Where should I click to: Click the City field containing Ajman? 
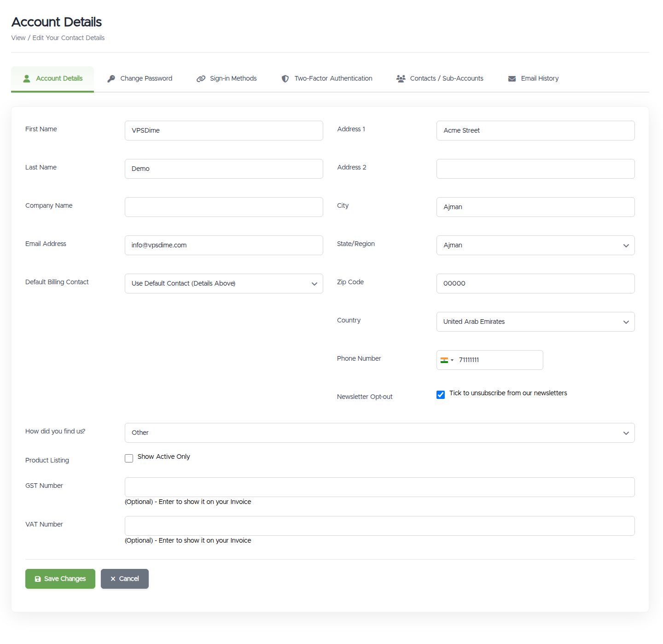[x=535, y=207]
